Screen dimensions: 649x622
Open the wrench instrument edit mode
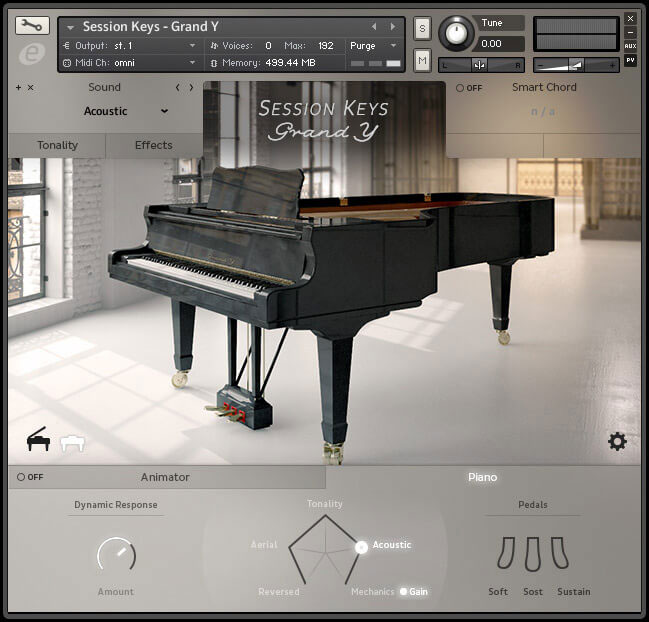coord(32,26)
